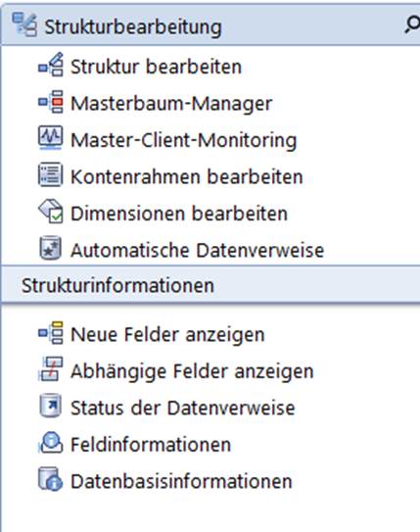Open Struktur bearbeiten entry
Image resolution: width=420 pixels, height=532 pixels.
(156, 67)
